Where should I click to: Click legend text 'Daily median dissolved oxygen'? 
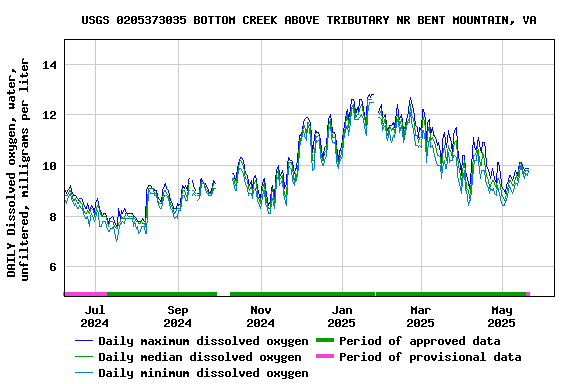200,357
